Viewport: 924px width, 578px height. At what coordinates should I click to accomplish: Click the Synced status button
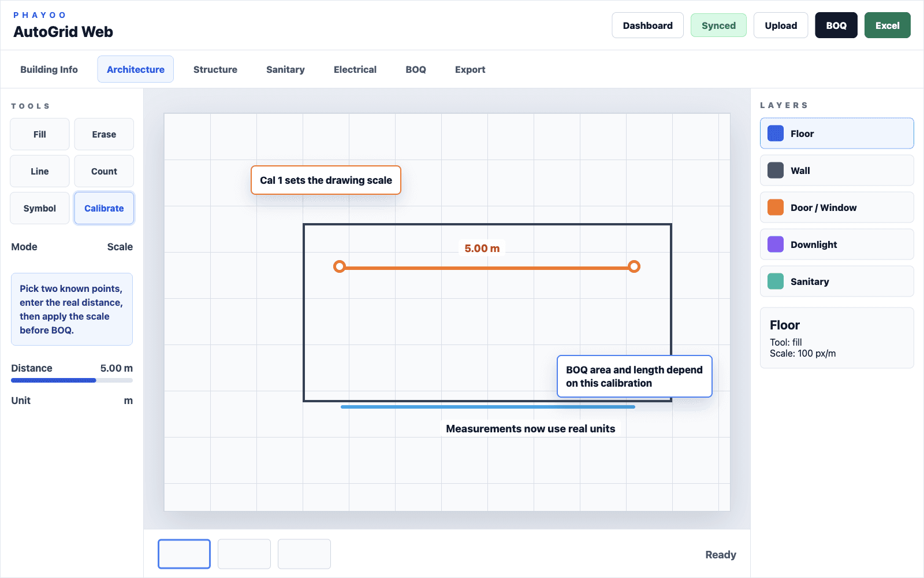coord(718,25)
